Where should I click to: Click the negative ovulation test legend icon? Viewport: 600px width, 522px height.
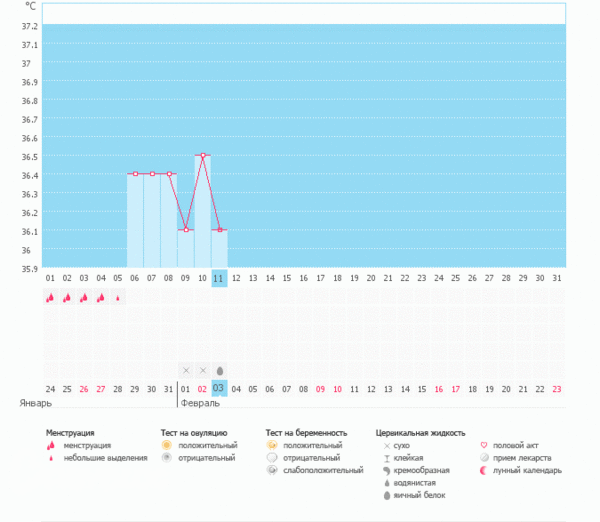[168, 457]
